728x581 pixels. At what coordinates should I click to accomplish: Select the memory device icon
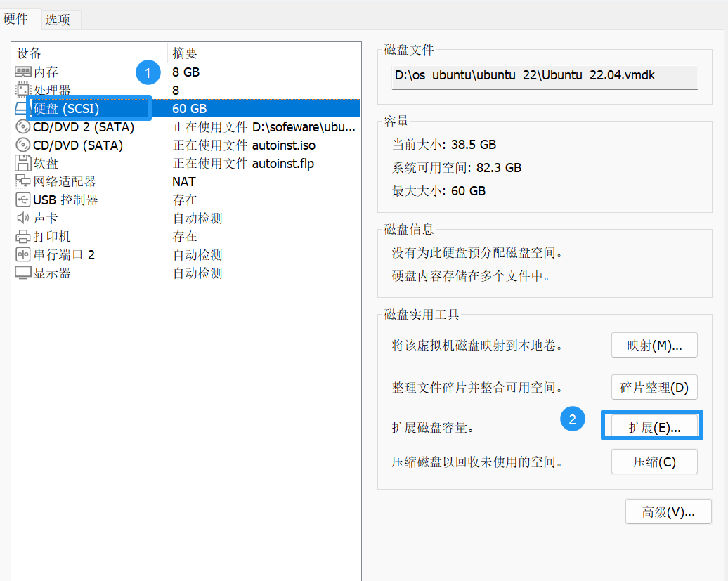22,72
